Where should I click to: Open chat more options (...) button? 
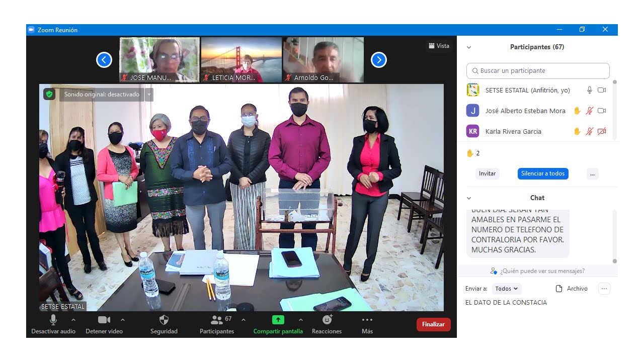click(x=604, y=289)
